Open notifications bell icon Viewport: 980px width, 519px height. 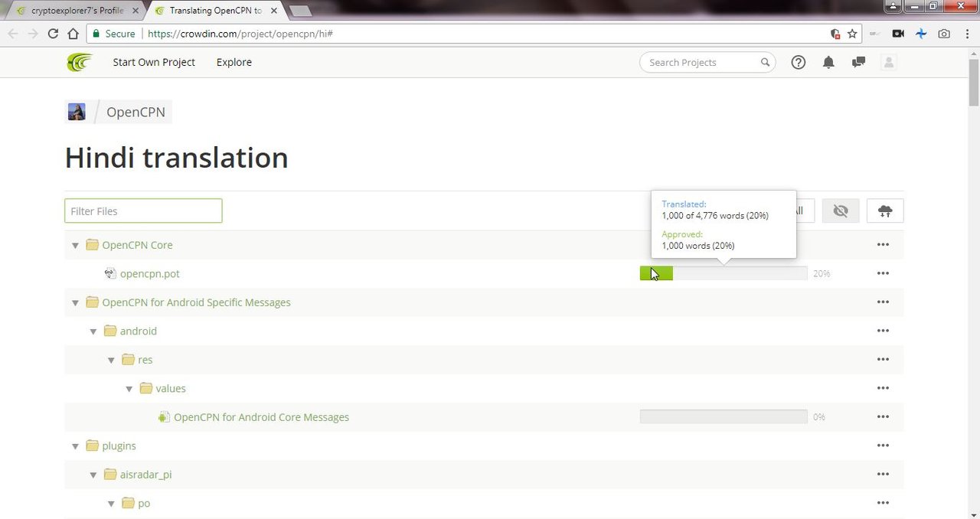coord(828,63)
